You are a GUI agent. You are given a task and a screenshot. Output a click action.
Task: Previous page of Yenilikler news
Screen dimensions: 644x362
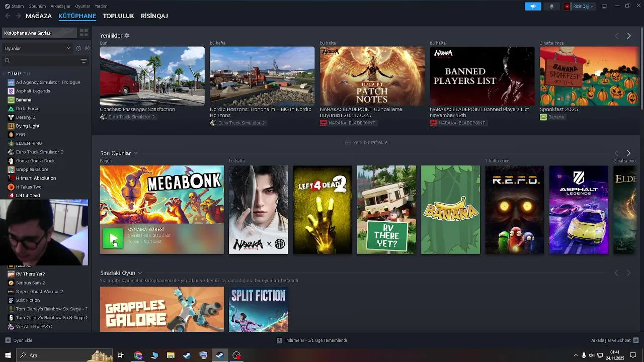(616, 36)
